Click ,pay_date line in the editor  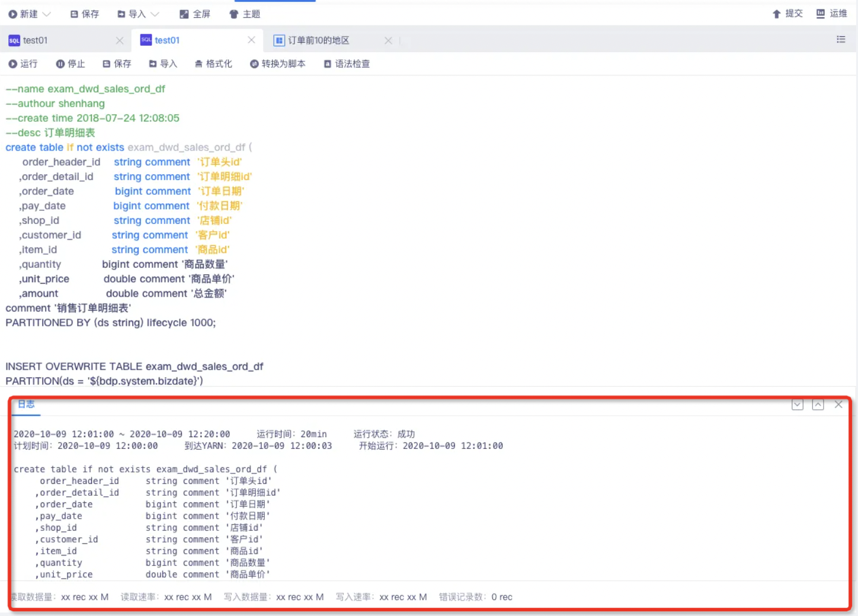[x=131, y=206]
